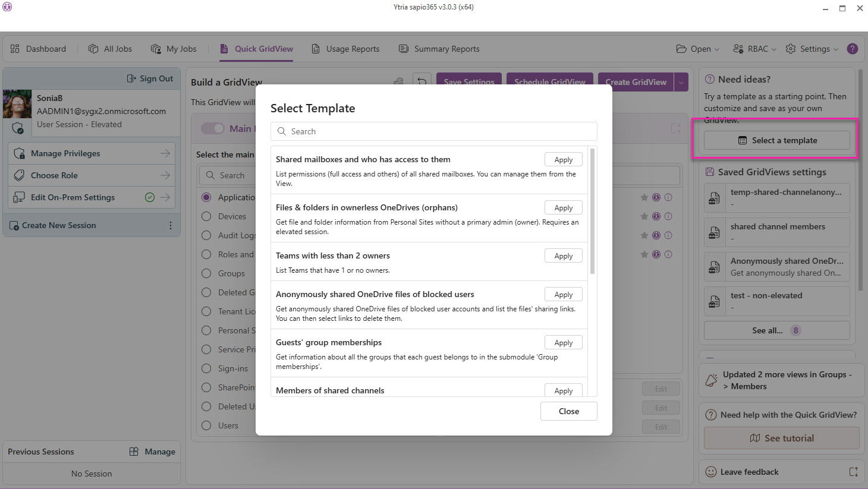Apply Anonymously shared OneDrive files template
The width and height of the screenshot is (868, 489).
563,294
